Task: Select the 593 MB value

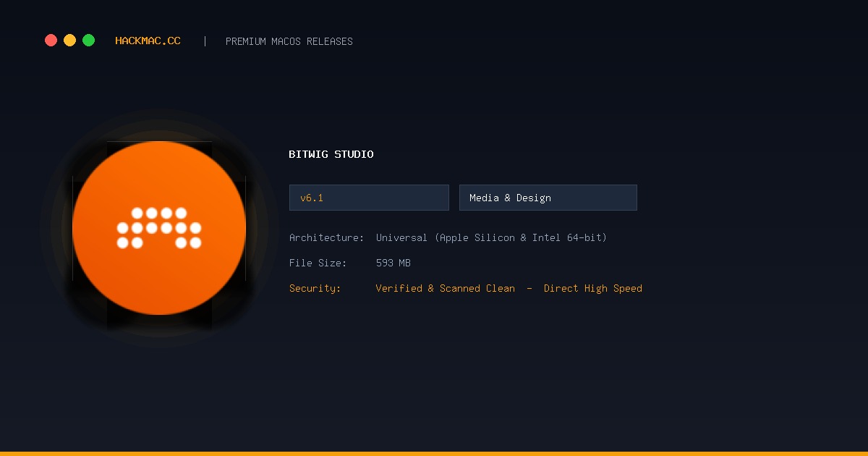Action: [393, 263]
